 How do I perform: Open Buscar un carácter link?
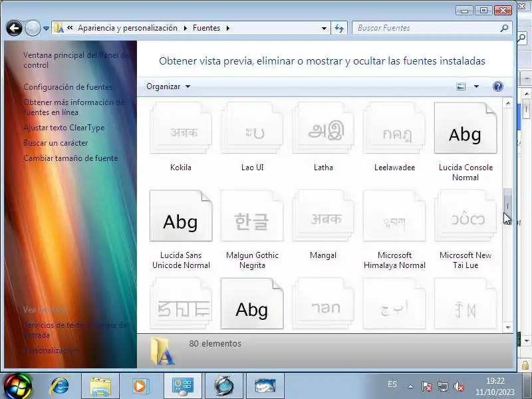pyautogui.click(x=56, y=143)
